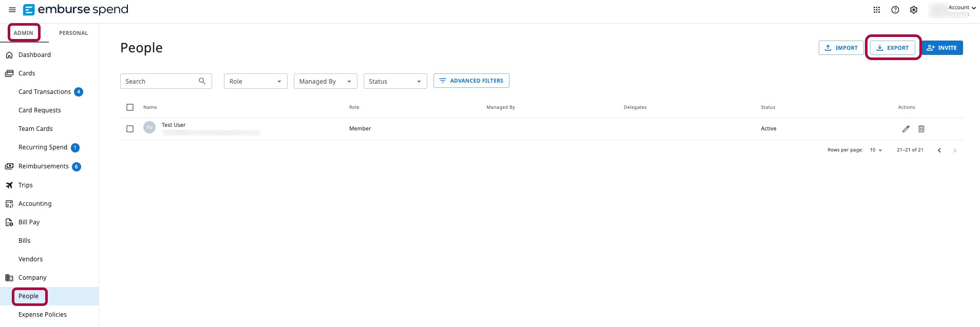Open Card Transactions in sidebar
The width and height of the screenshot is (980, 327).
45,92
